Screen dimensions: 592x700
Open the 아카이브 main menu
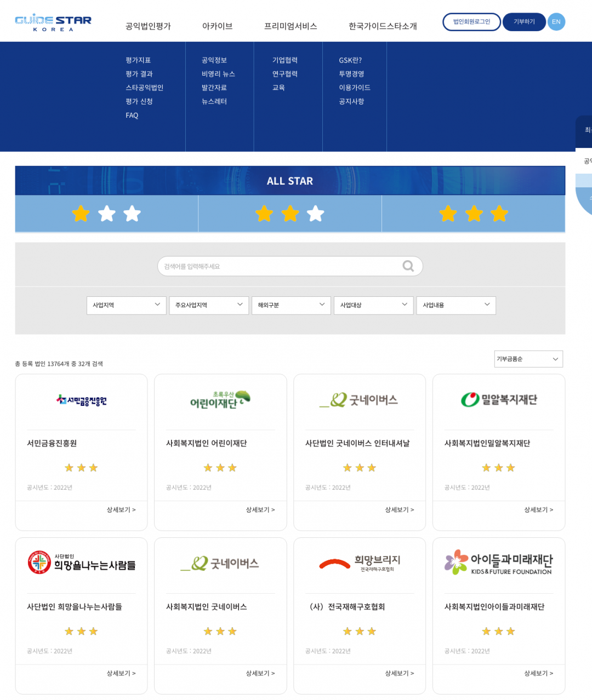[217, 26]
